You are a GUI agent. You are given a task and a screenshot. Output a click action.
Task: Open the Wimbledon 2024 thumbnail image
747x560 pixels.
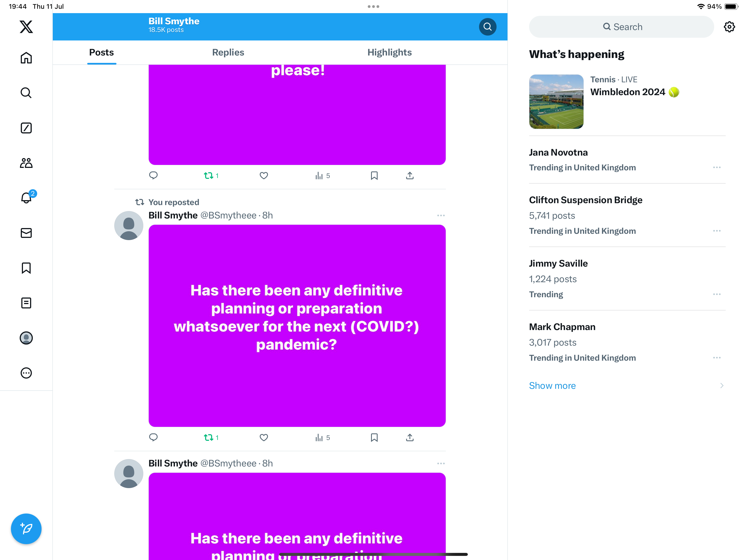[556, 102]
